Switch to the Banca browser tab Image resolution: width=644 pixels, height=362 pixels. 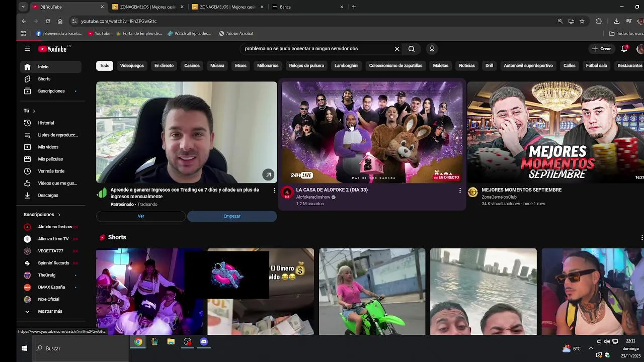pyautogui.click(x=307, y=7)
